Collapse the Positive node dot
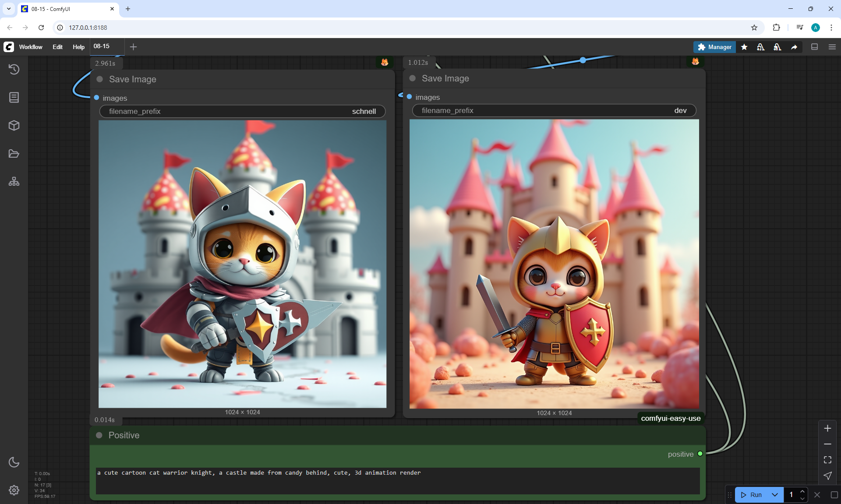 coord(99,435)
